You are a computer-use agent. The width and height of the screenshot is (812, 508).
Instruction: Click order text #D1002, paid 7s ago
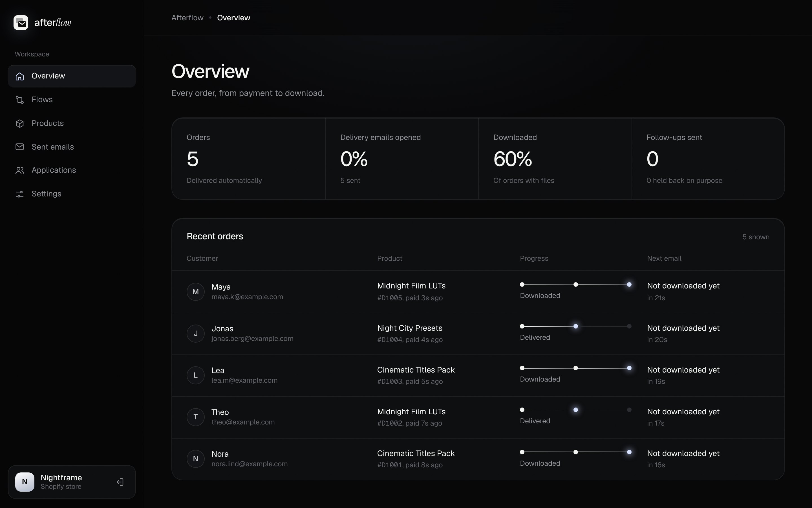(x=410, y=423)
